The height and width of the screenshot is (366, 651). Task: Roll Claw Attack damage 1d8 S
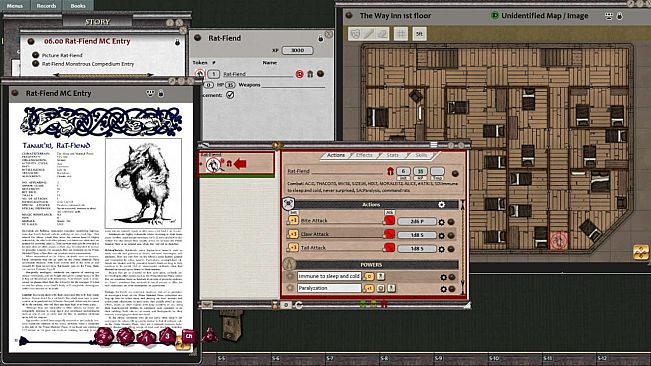417,235
